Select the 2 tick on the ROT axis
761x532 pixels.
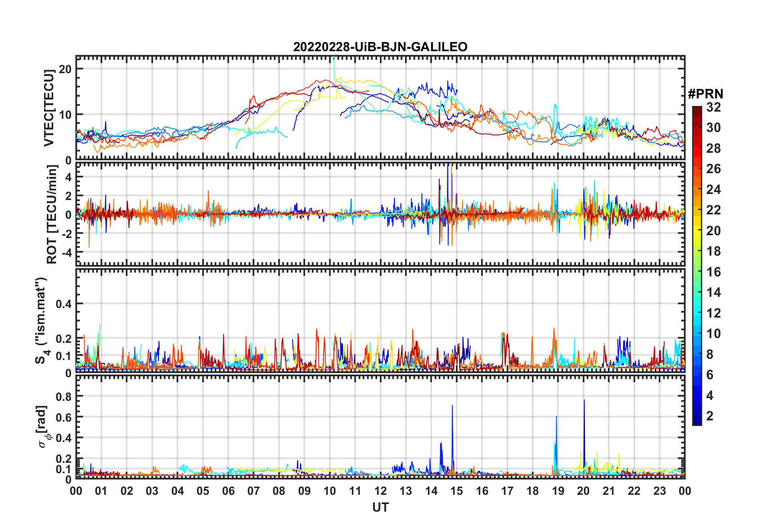coord(68,196)
